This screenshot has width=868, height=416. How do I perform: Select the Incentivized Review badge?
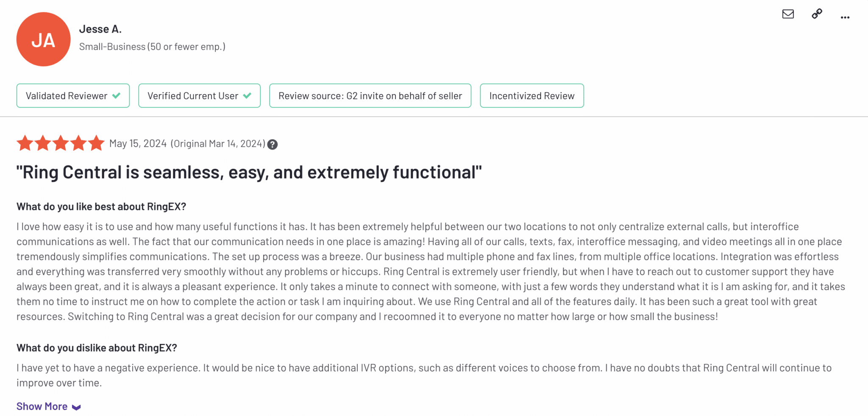[x=531, y=96]
